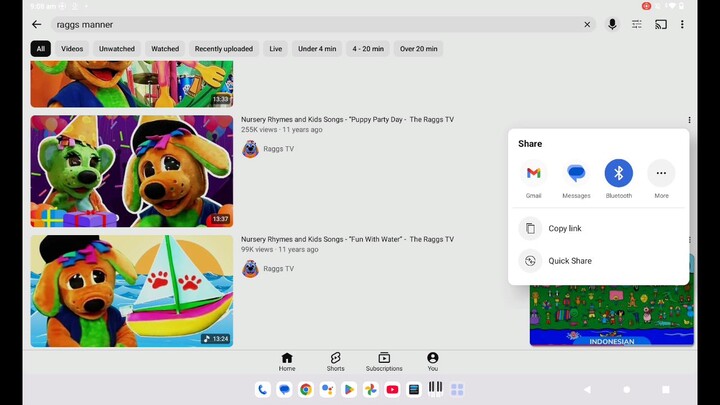
Task: Tap Quick Share option
Action: (569, 261)
